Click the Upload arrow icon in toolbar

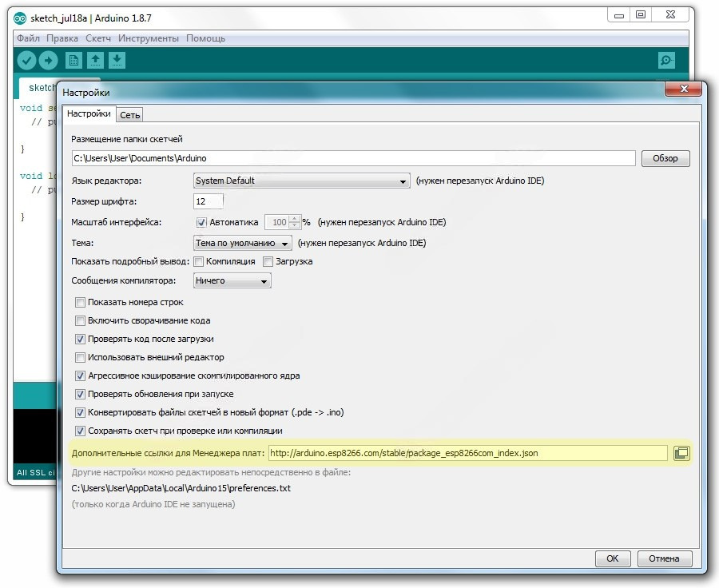(49, 60)
